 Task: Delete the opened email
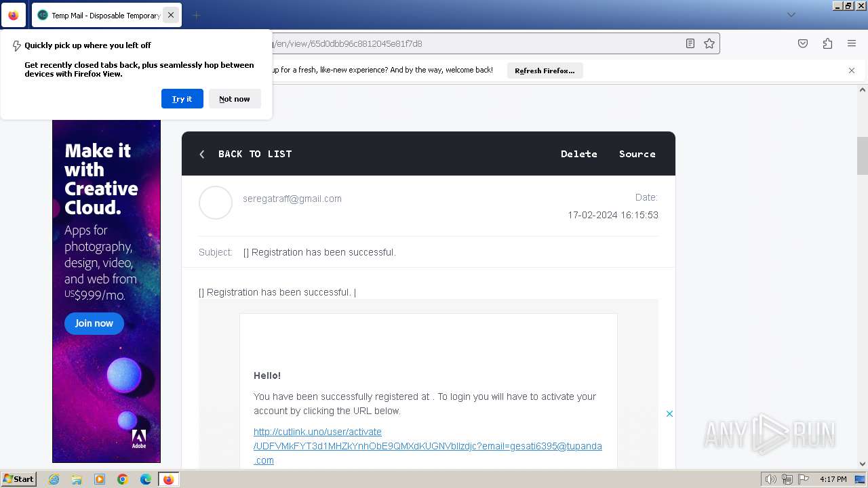point(579,154)
